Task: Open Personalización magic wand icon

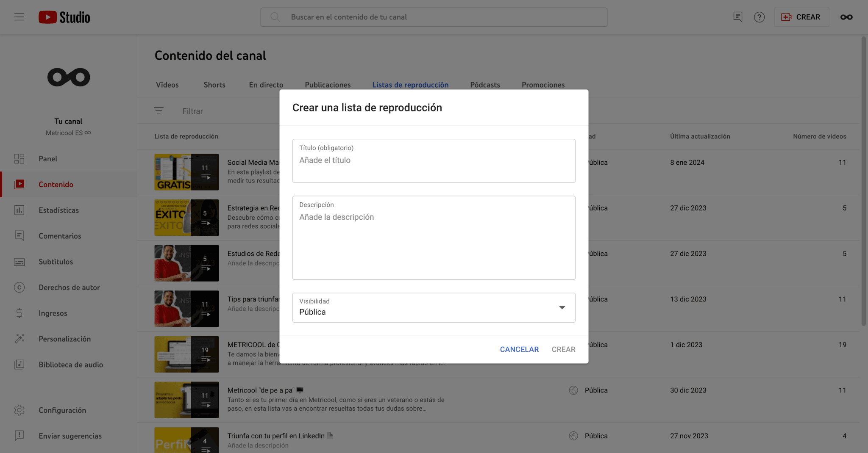Action: pyautogui.click(x=19, y=339)
